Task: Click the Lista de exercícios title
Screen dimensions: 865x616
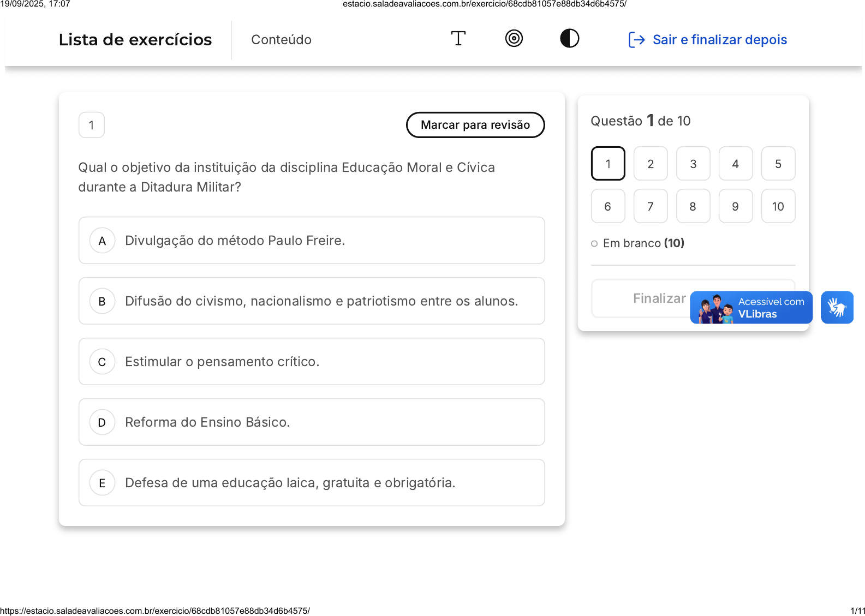Action: (x=135, y=40)
